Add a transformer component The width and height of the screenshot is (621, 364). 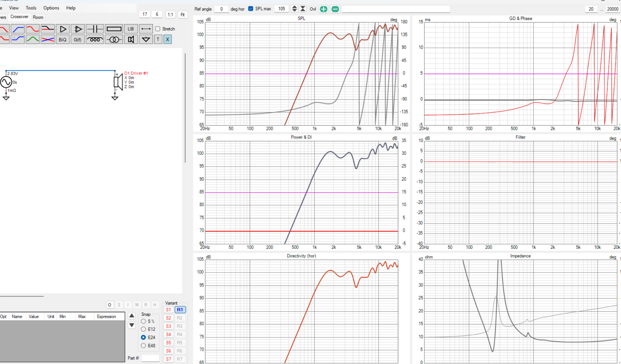114,39
